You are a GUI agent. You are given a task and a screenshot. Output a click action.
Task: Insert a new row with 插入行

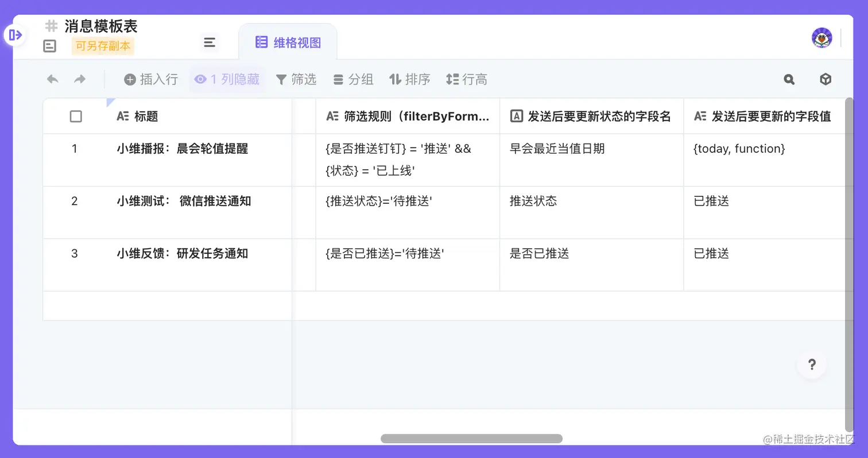point(151,79)
